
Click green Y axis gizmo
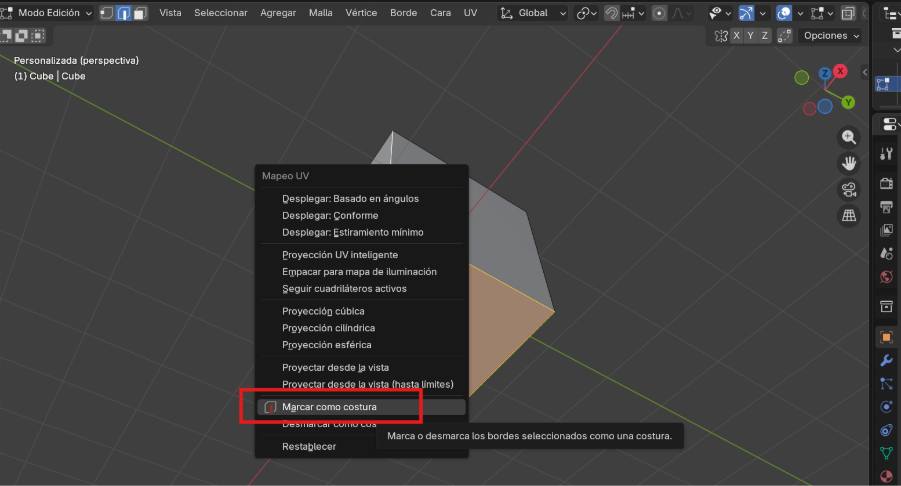tap(848, 102)
